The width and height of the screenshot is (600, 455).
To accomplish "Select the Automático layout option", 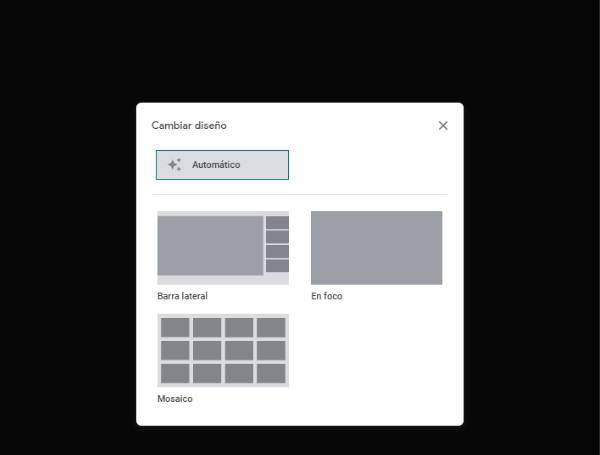I will point(222,165).
